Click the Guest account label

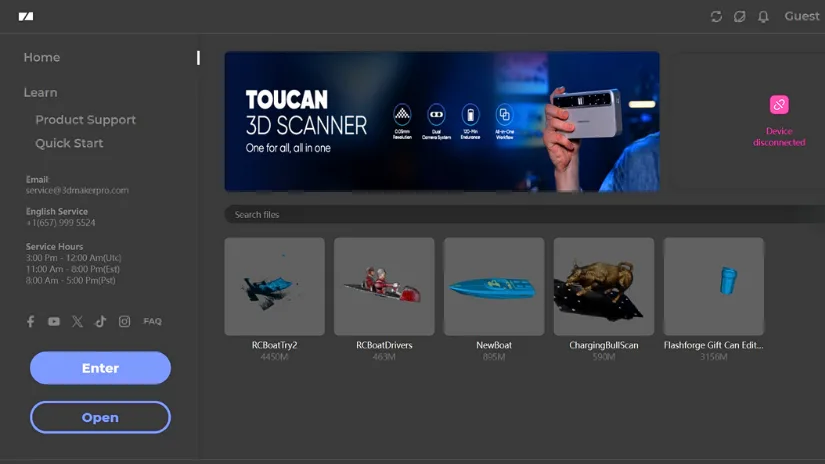click(x=802, y=16)
